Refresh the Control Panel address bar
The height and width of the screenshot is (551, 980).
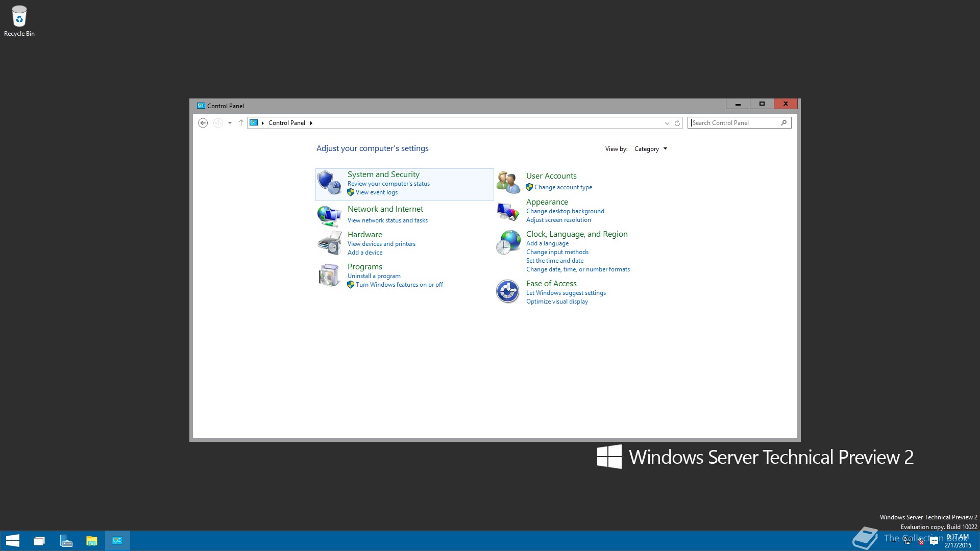tap(677, 123)
